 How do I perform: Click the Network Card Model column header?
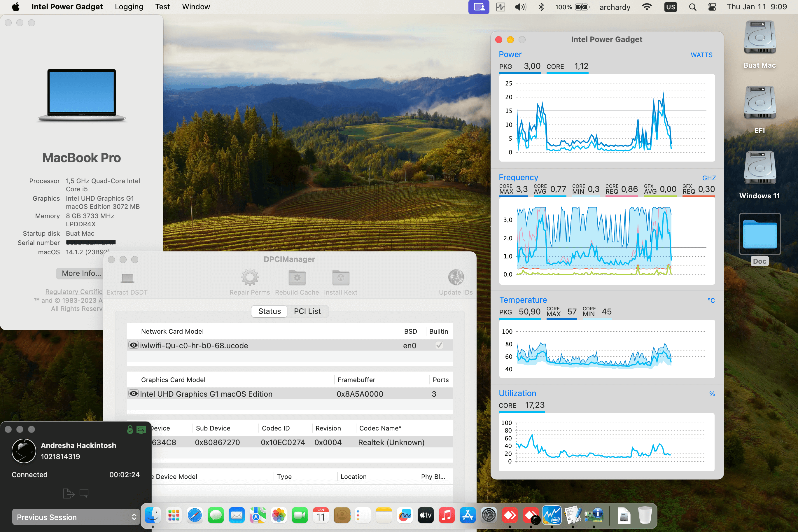172,332
